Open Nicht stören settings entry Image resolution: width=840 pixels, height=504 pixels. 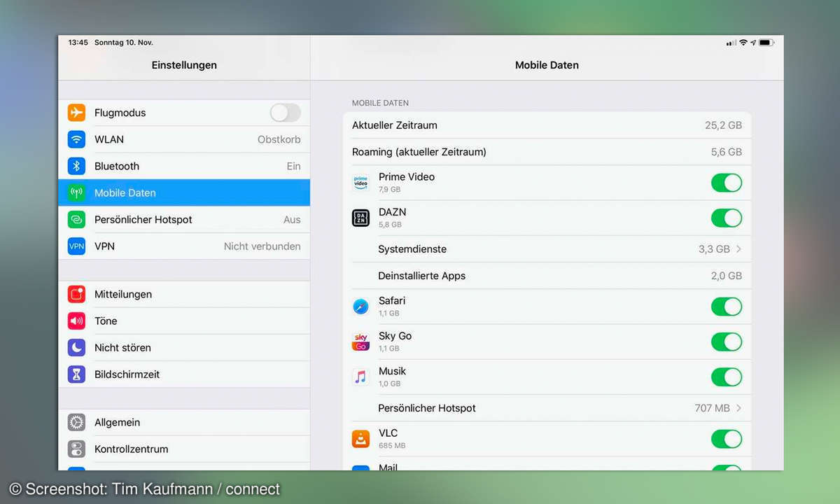(184, 347)
